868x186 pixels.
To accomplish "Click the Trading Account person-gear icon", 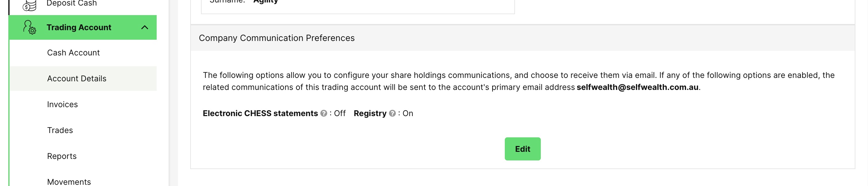I will 29,27.
